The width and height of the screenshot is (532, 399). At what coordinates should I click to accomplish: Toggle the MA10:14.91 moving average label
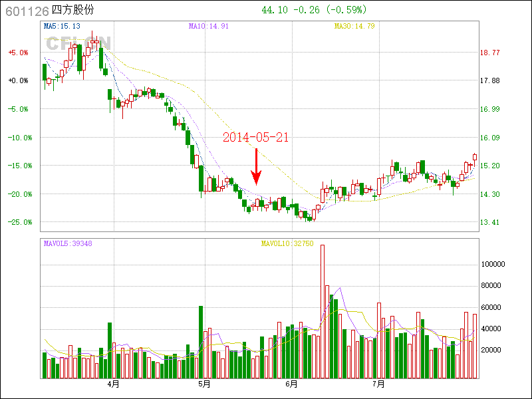tap(209, 26)
